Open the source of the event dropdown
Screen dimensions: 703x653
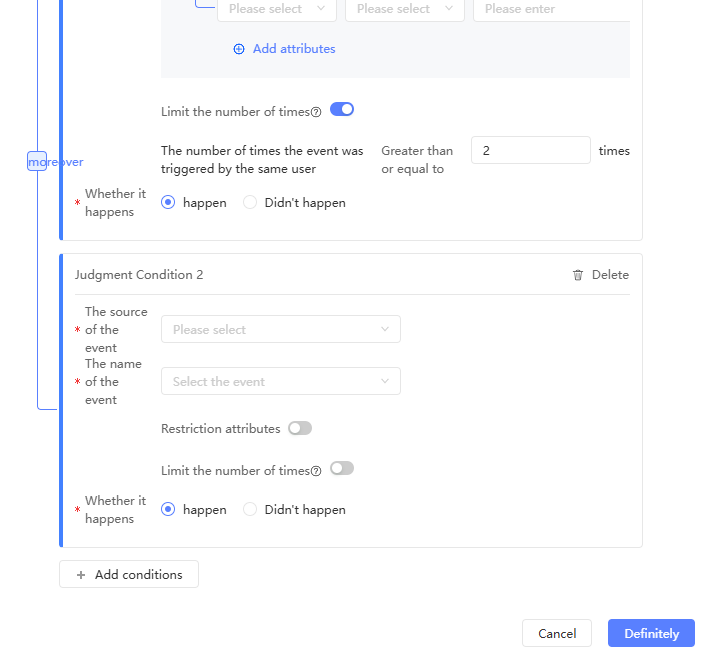tap(280, 329)
